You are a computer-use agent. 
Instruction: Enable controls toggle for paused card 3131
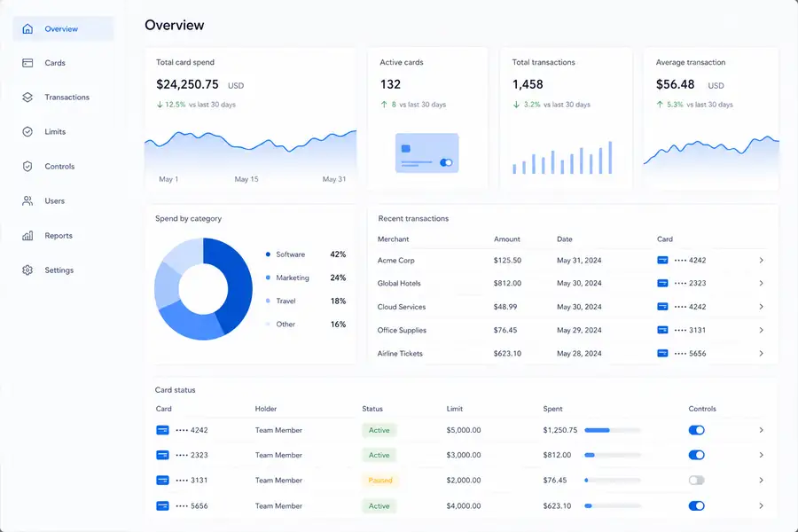coord(696,480)
